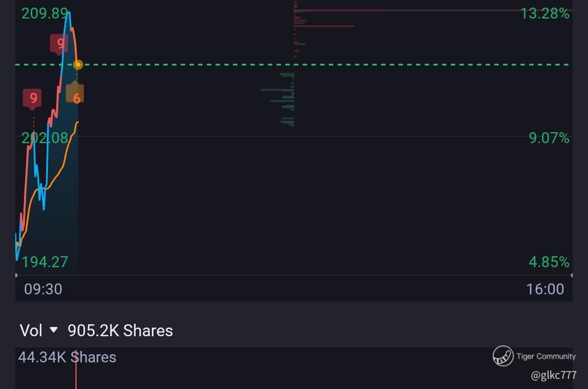Select the orange 6 signal marker
588x389 pixels.
point(75,94)
